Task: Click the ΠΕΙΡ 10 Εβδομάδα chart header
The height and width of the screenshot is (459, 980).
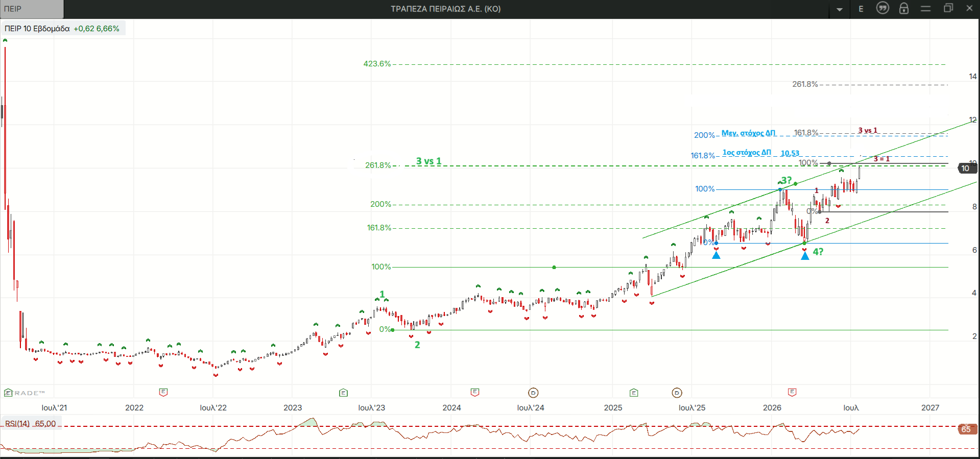Action: [37, 29]
